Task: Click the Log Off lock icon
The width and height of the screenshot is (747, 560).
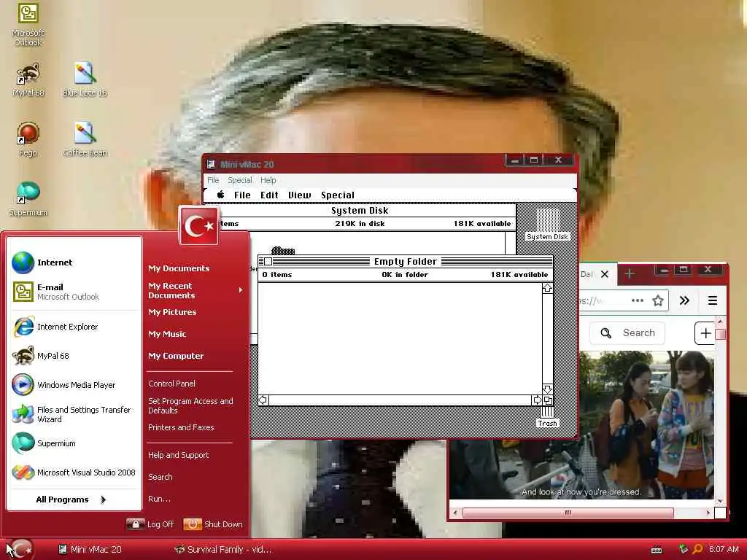Action: (135, 524)
